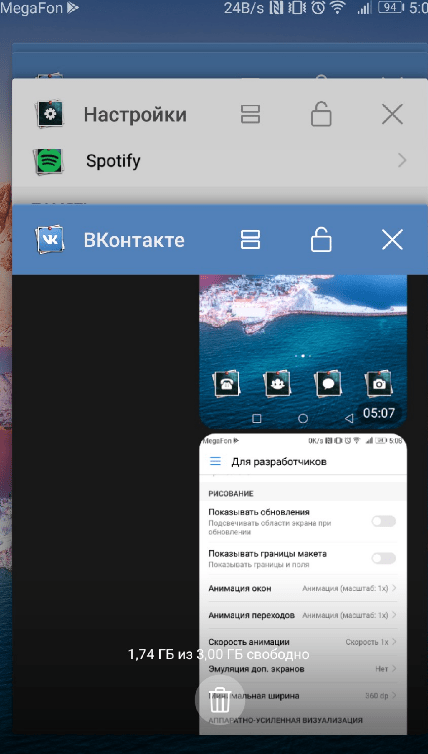
Task: Open the ВКонтакте card title
Action: pos(134,240)
